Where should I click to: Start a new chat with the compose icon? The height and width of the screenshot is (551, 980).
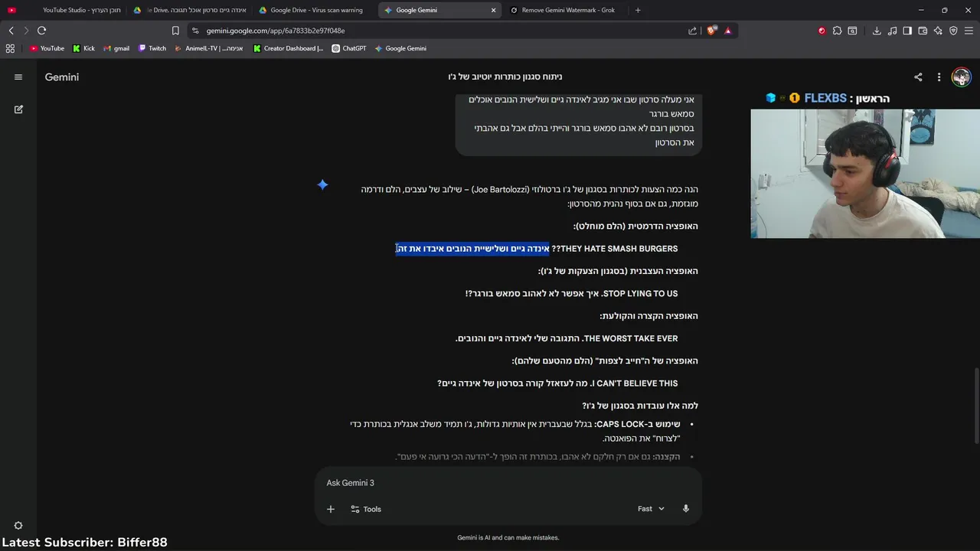pyautogui.click(x=18, y=109)
